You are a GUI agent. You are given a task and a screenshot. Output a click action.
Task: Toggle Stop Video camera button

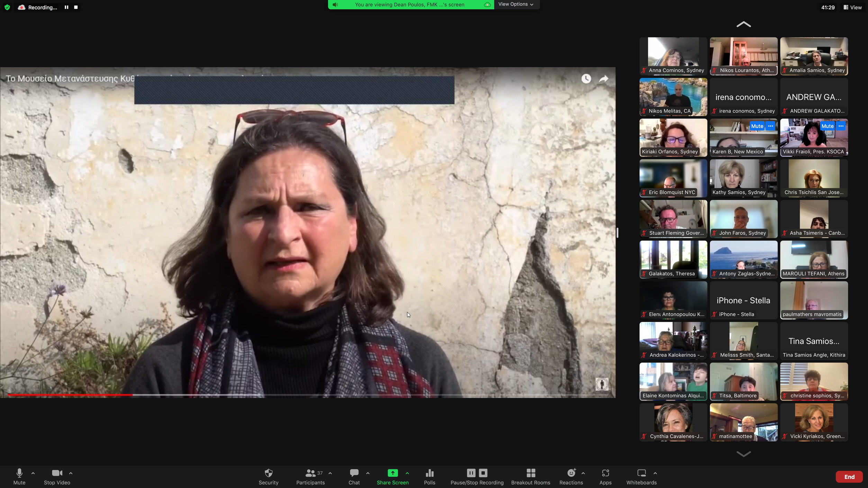[x=57, y=473]
